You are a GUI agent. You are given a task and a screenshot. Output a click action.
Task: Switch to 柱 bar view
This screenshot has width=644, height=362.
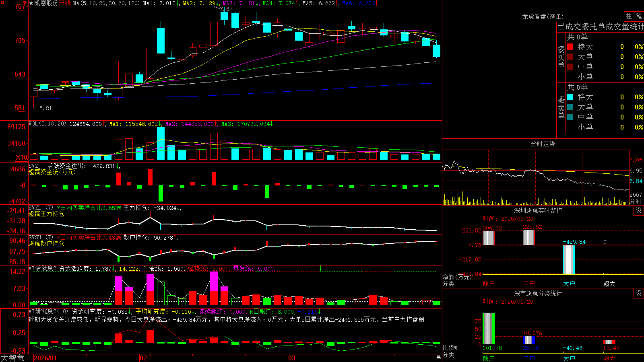[x=629, y=16]
